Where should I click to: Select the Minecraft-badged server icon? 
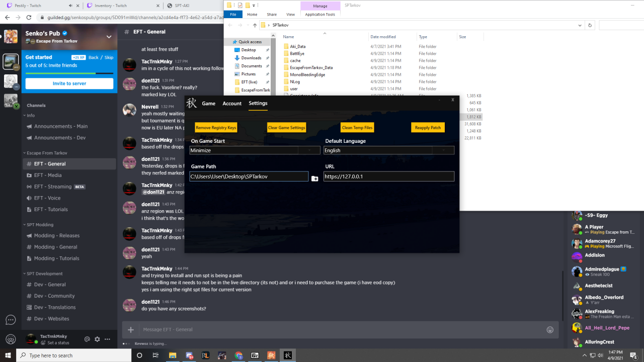(11, 101)
